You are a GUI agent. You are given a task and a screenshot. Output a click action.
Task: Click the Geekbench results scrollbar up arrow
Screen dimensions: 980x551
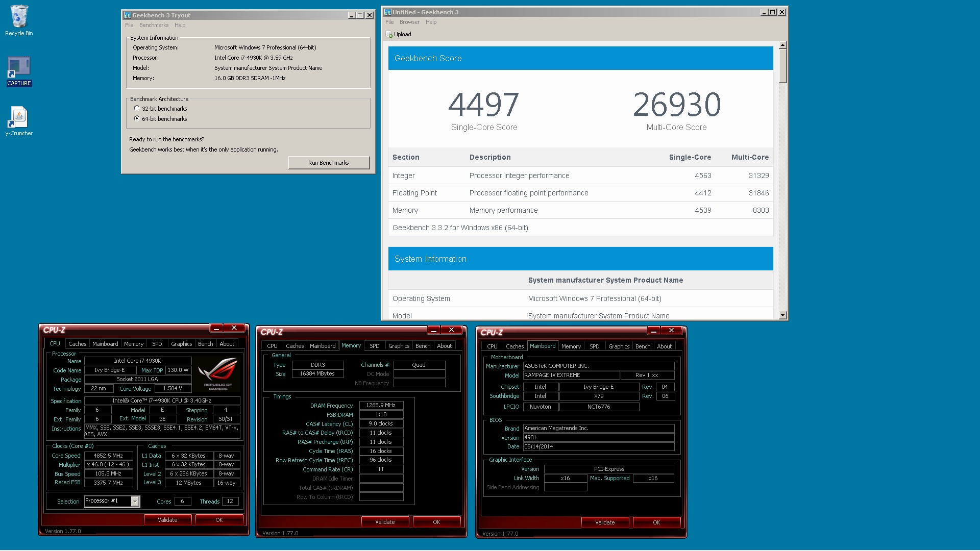coord(783,45)
